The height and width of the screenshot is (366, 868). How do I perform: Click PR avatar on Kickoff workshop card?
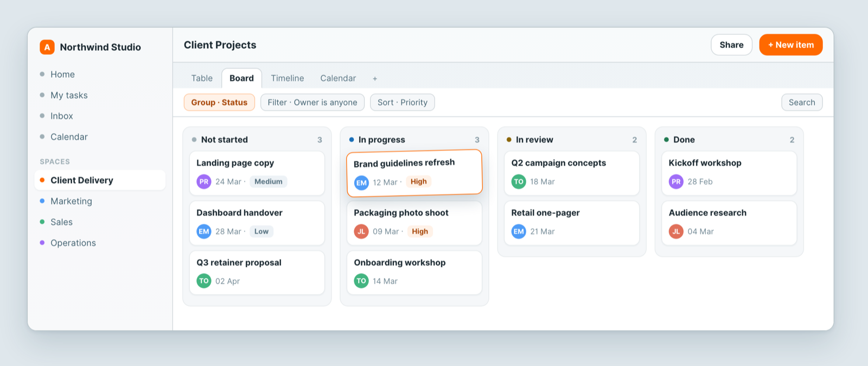pos(676,182)
